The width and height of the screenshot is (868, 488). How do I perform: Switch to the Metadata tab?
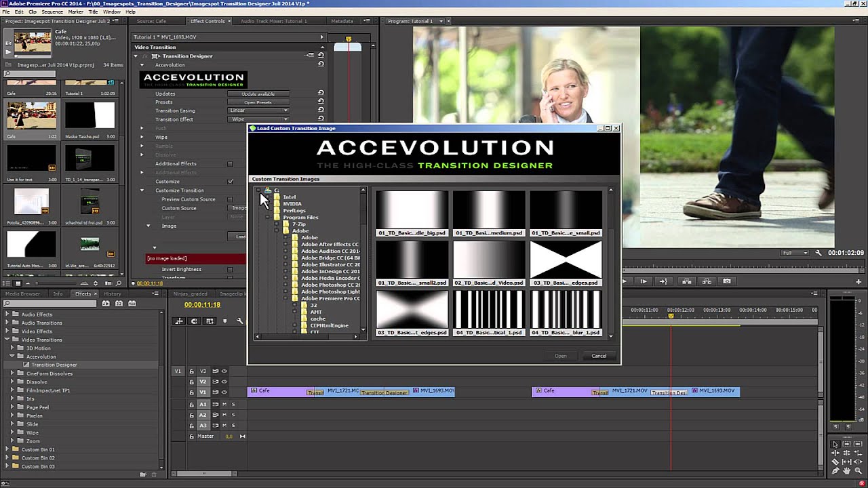point(342,21)
